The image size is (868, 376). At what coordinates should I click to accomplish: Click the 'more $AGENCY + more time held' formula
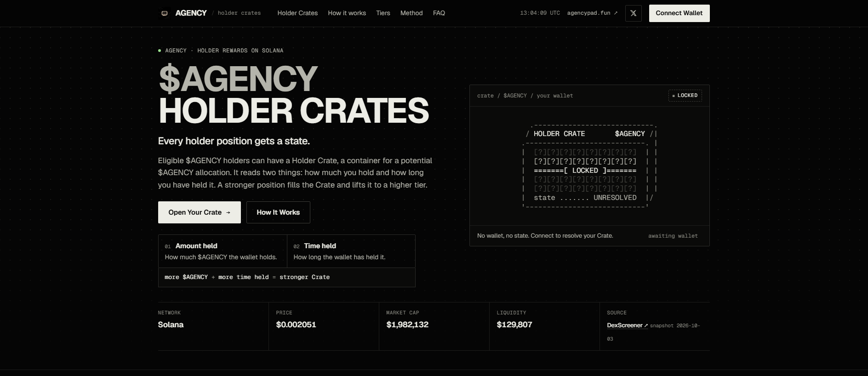(247, 277)
